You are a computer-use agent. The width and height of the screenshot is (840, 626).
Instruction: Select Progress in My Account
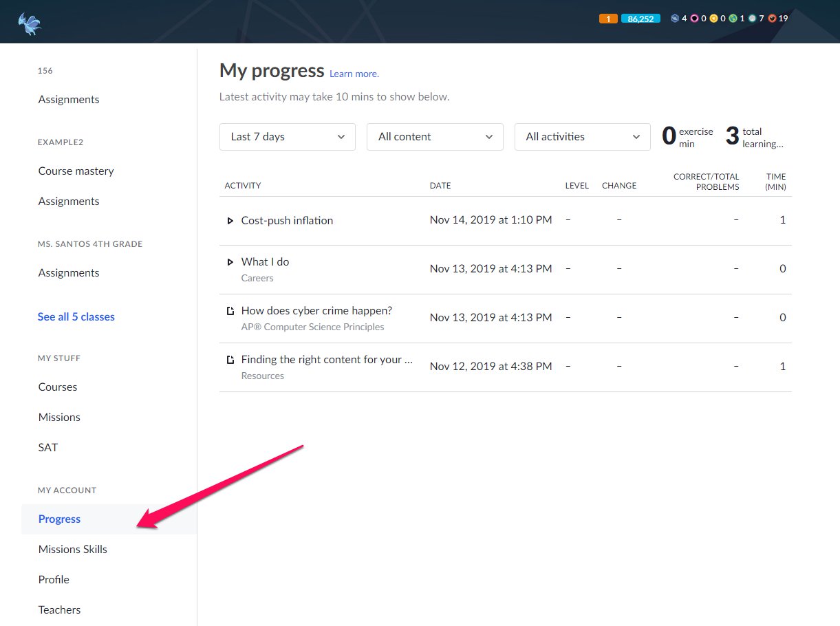(x=109, y=519)
